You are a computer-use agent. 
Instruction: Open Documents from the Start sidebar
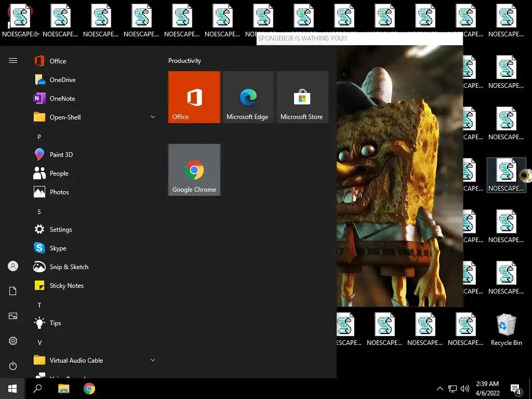13,291
